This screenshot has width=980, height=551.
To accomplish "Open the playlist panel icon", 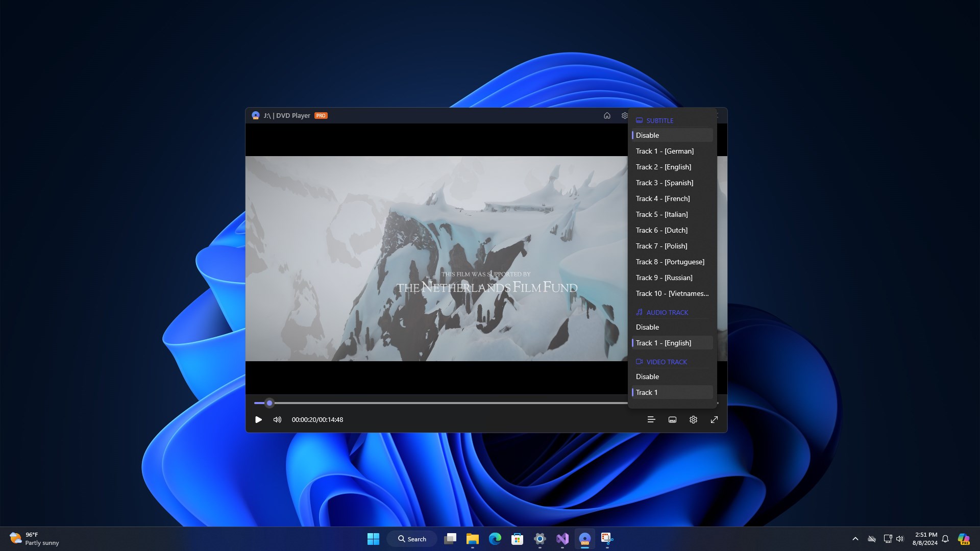I will point(651,419).
